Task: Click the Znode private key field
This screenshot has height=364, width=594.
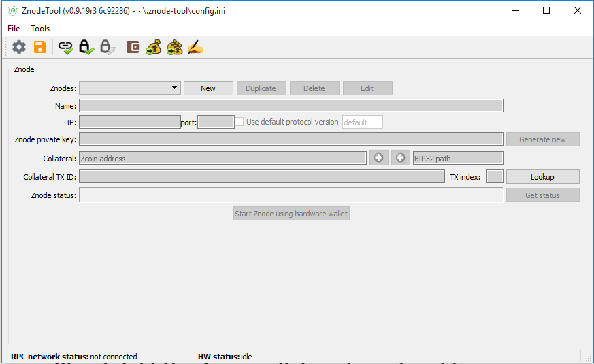Action: [x=291, y=139]
